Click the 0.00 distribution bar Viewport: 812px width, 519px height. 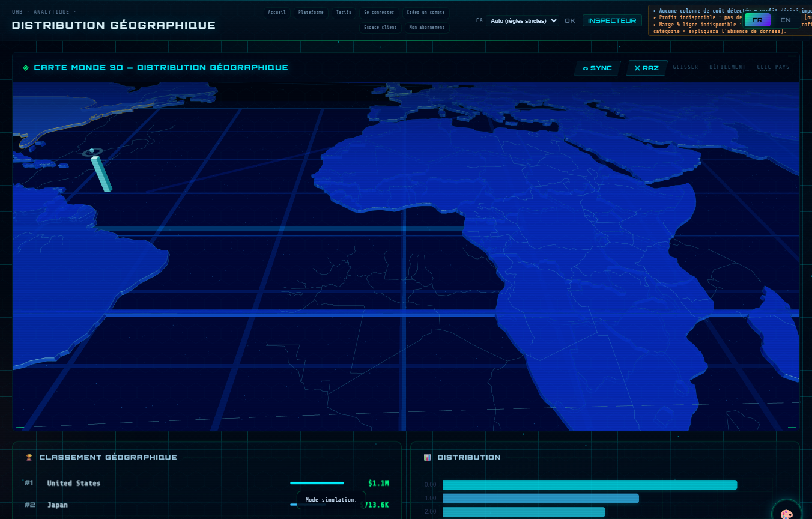(x=590, y=485)
